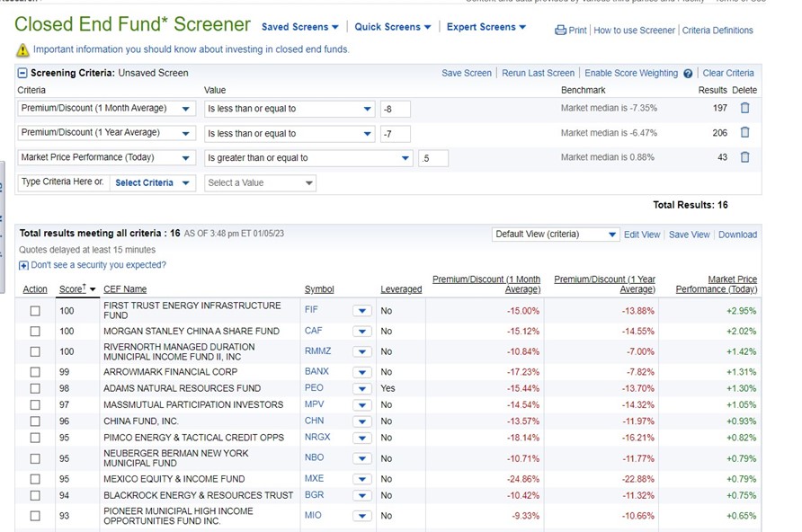Open the FIF symbol link

[x=311, y=310]
